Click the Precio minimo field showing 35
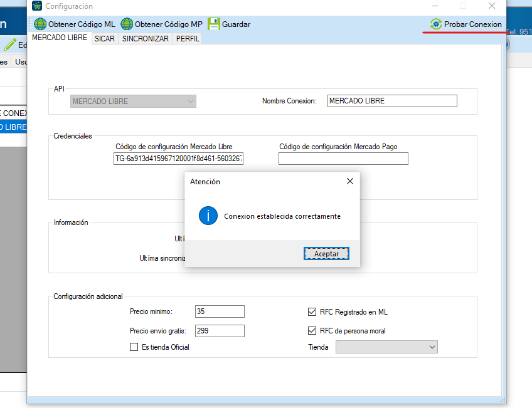Image resolution: width=532 pixels, height=408 pixels. (220, 311)
